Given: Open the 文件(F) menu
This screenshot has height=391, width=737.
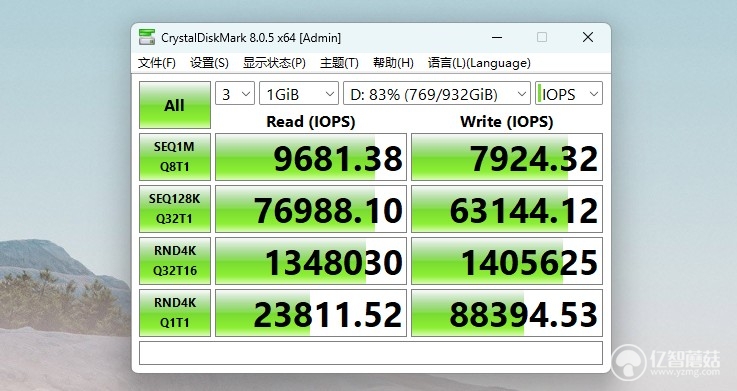Looking at the screenshot, I should coord(157,63).
